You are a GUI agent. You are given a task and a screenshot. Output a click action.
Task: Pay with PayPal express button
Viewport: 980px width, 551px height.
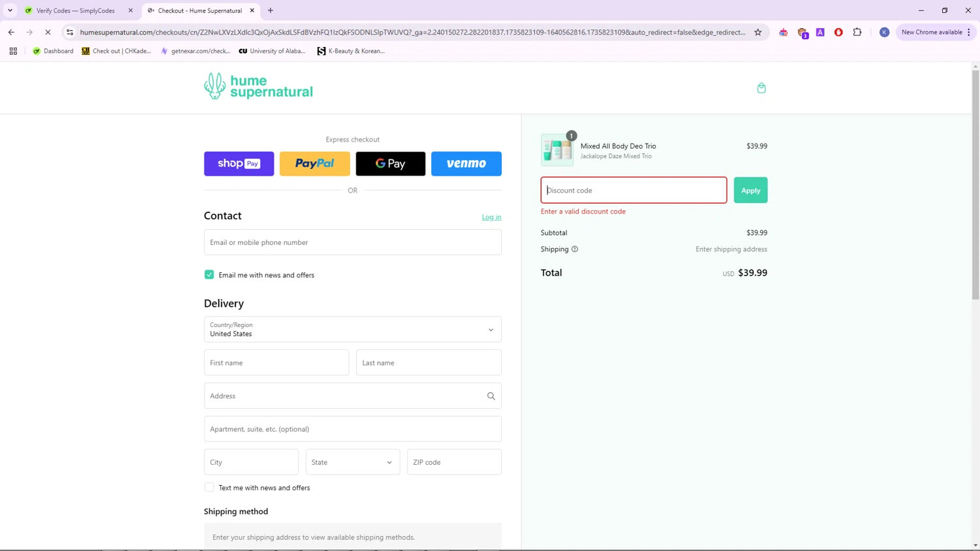(x=315, y=164)
